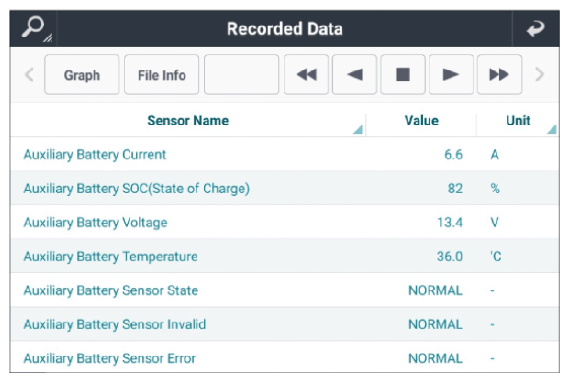Click the 36.0 temperature value

(x=450, y=256)
